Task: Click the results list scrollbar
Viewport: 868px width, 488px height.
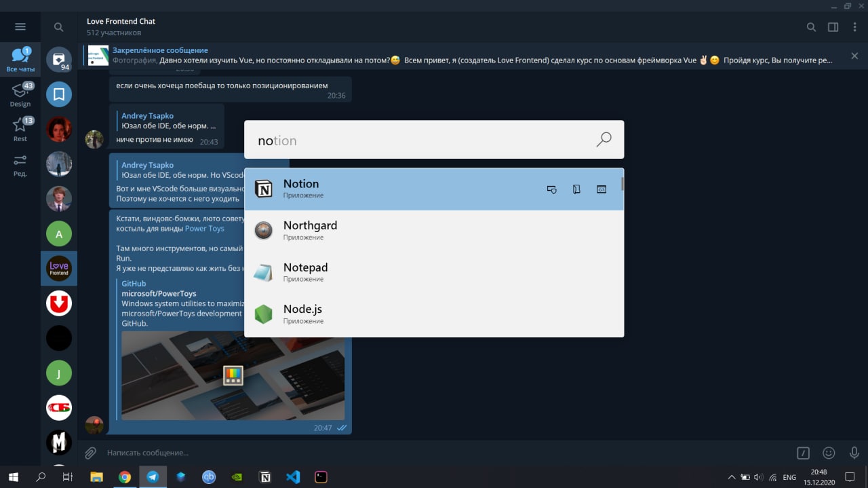Action: [x=623, y=183]
